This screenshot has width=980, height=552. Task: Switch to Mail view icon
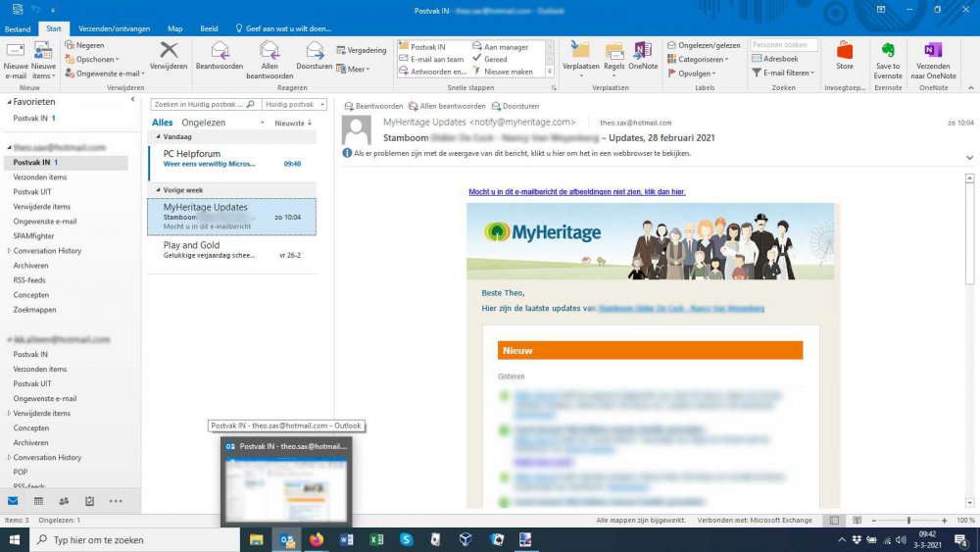point(13,501)
